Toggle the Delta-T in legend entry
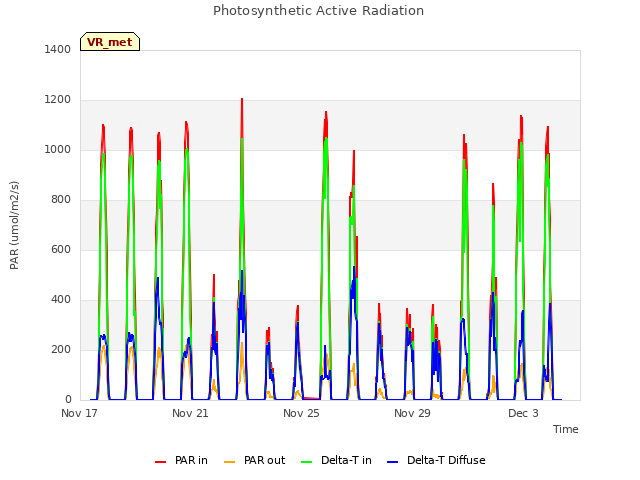The height and width of the screenshot is (480, 640). (336, 460)
